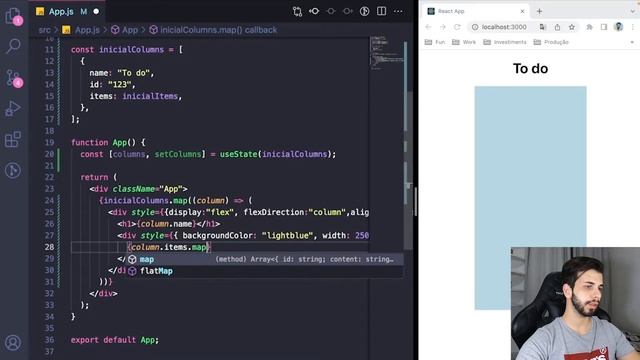The height and width of the screenshot is (360, 640).
Task: Open a new browser tab
Action: coord(539,11)
